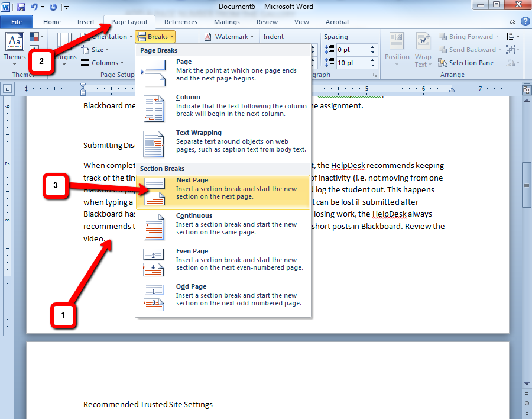Switch to the References tab

180,21
